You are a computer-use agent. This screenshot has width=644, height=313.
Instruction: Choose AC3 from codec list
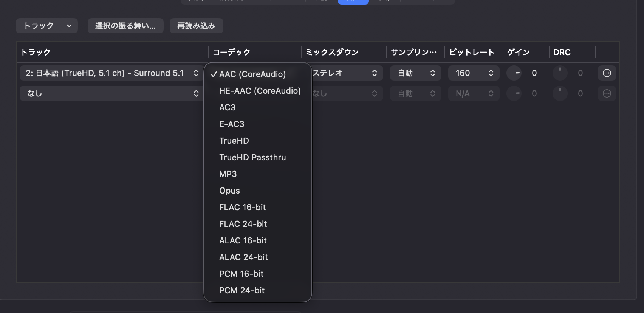(228, 107)
